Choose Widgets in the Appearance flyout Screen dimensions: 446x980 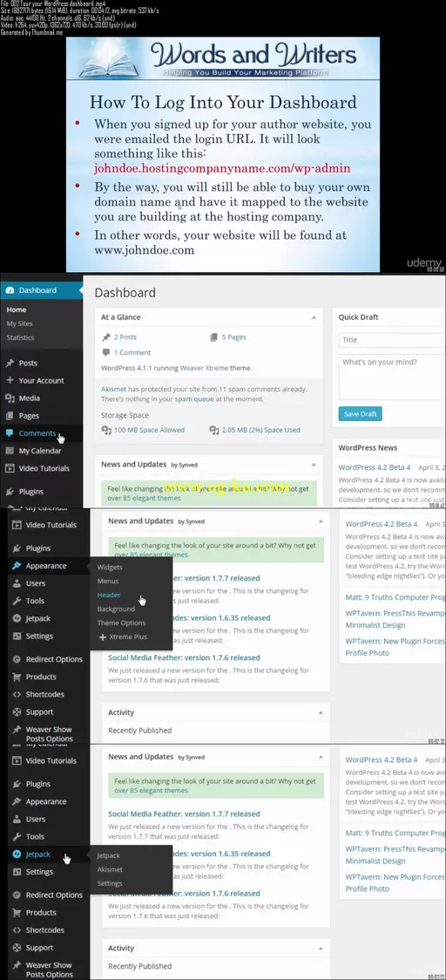coord(110,568)
